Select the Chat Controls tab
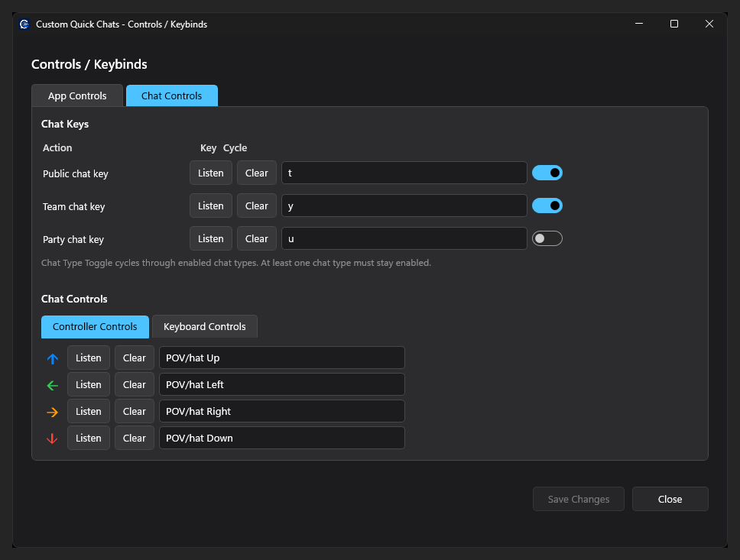Viewport: 740px width, 560px height. coord(172,95)
